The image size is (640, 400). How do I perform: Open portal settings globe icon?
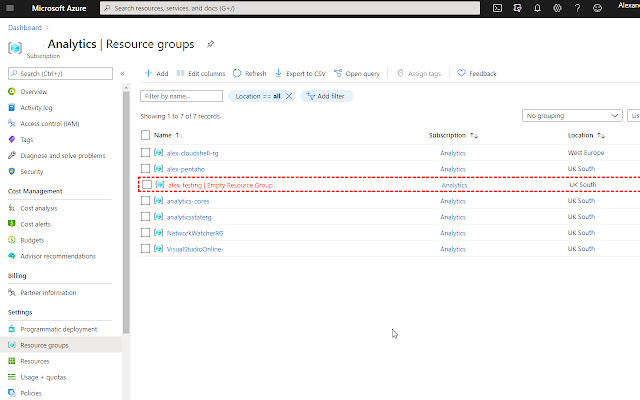(x=557, y=8)
